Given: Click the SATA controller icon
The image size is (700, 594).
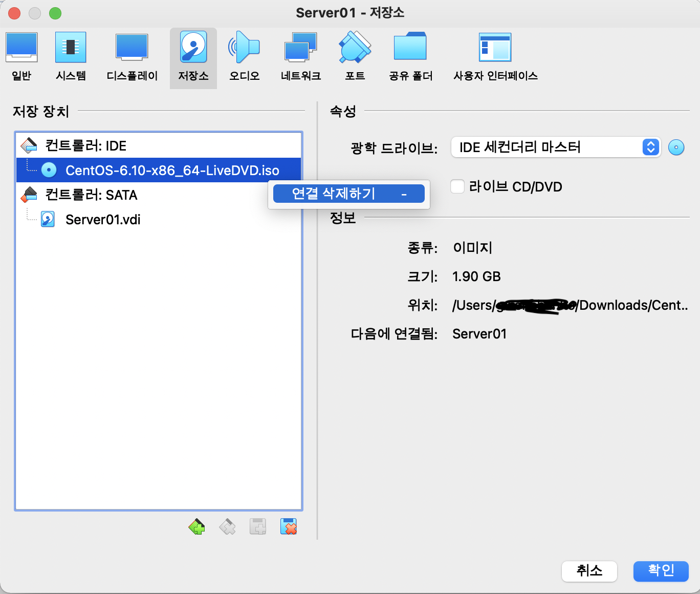Looking at the screenshot, I should (x=29, y=195).
